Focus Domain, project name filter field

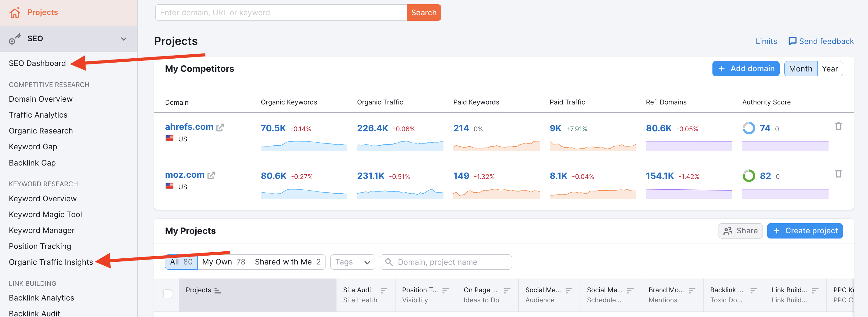445,262
